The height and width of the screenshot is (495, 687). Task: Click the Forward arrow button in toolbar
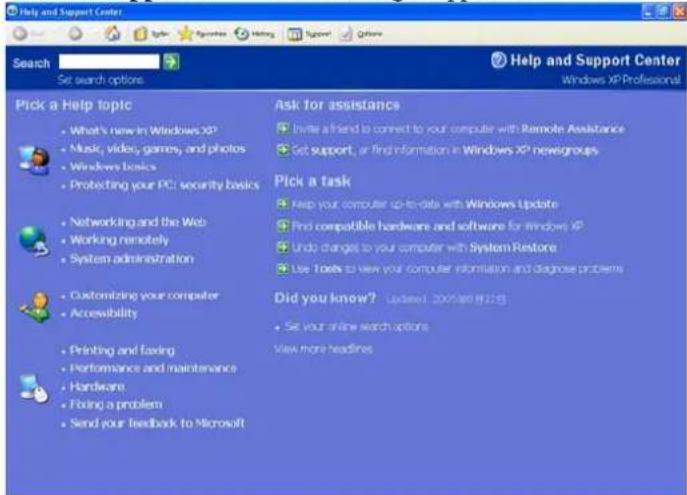pyautogui.click(x=75, y=34)
